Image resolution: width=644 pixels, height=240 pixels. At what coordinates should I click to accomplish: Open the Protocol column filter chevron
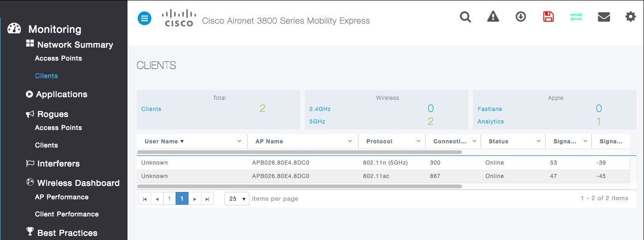point(418,142)
